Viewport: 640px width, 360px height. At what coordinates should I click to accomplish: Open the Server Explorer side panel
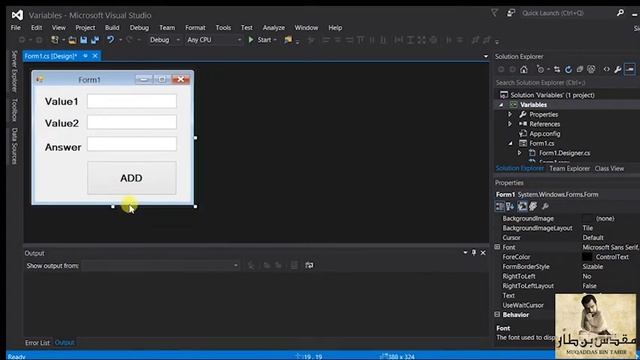14,71
